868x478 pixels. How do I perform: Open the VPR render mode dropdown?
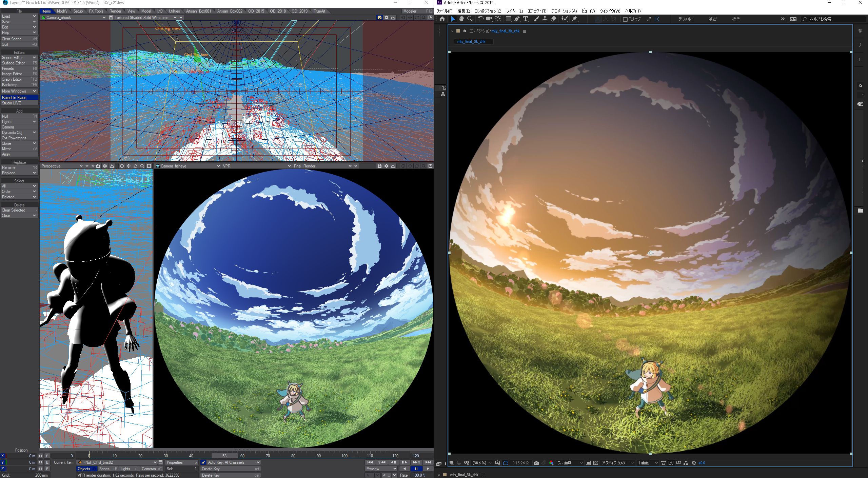(x=257, y=166)
